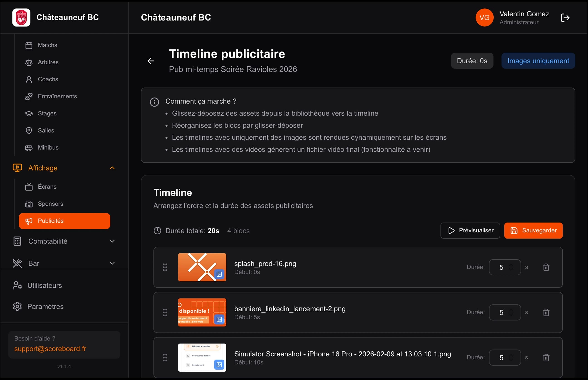
Task: Click the back arrow beside Timeline publicitaire
Action: coord(151,61)
